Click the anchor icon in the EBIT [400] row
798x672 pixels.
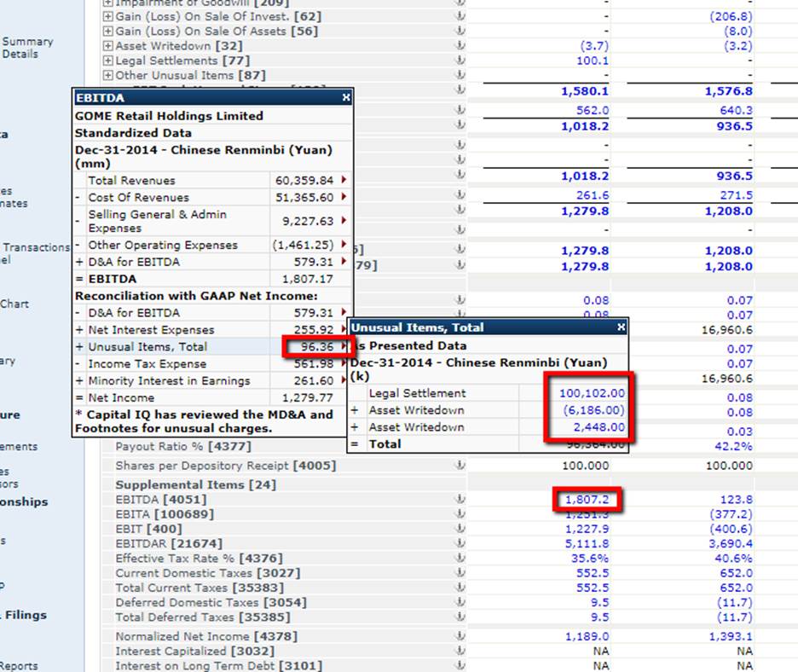(x=460, y=529)
